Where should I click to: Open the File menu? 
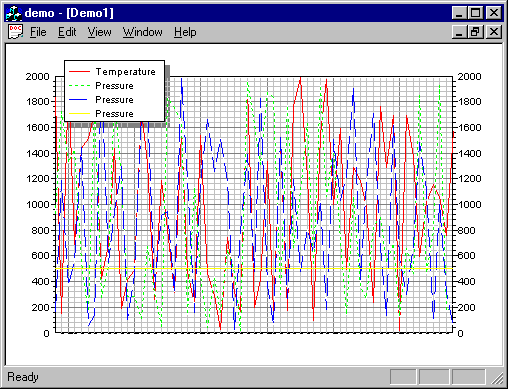tap(38, 32)
